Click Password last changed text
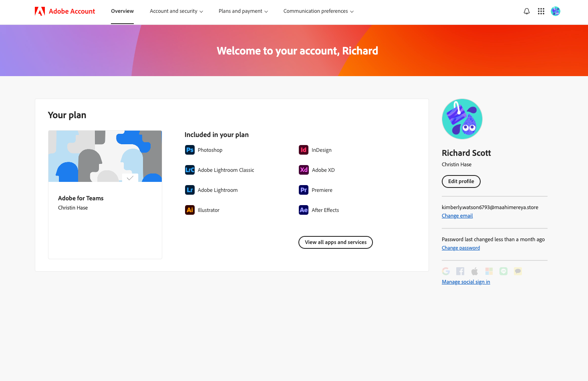588x381 pixels. [x=493, y=240]
